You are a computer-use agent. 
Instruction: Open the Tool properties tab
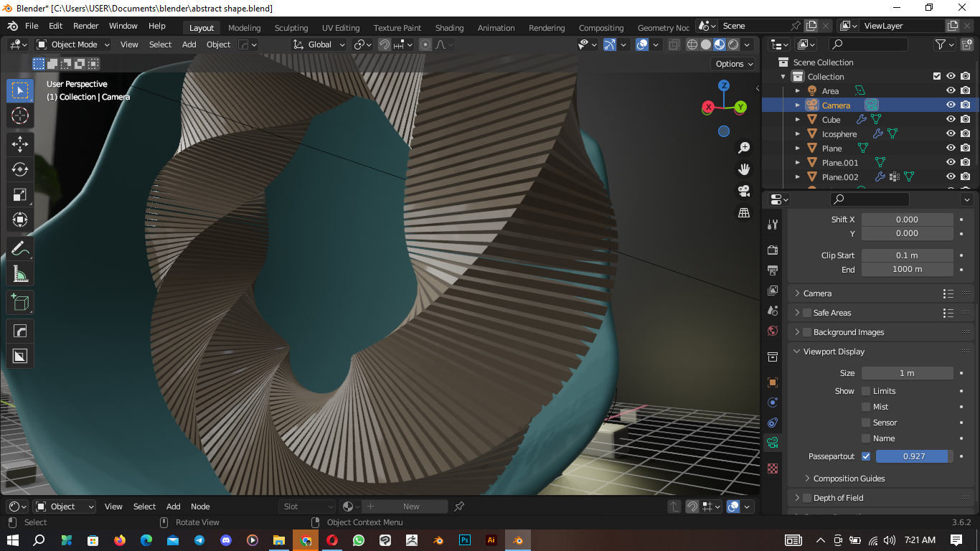773,225
